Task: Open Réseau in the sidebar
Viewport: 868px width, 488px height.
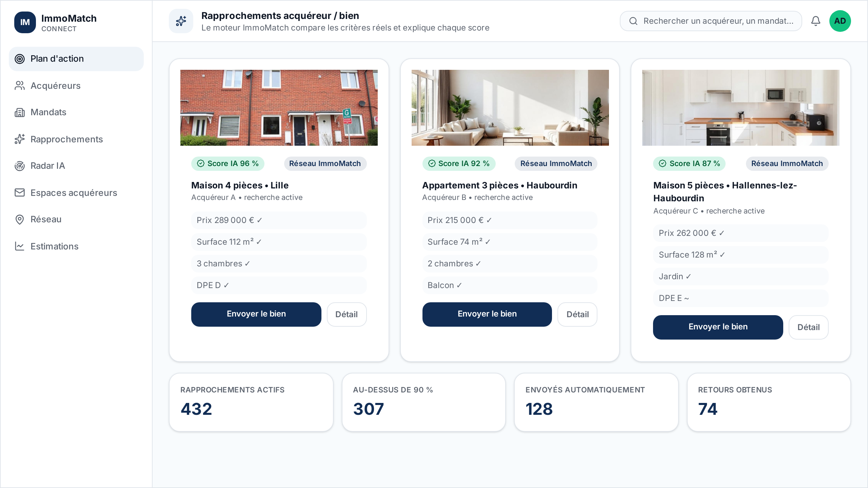Action: tap(76, 220)
